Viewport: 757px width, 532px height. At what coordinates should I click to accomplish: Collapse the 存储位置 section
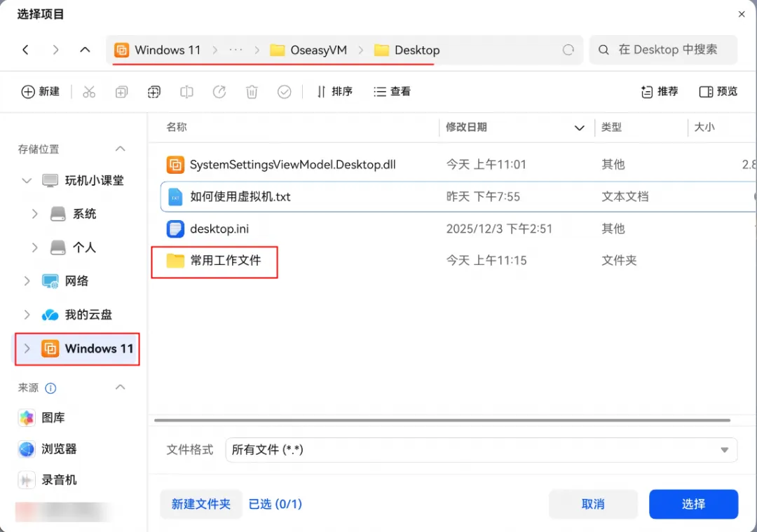121,149
